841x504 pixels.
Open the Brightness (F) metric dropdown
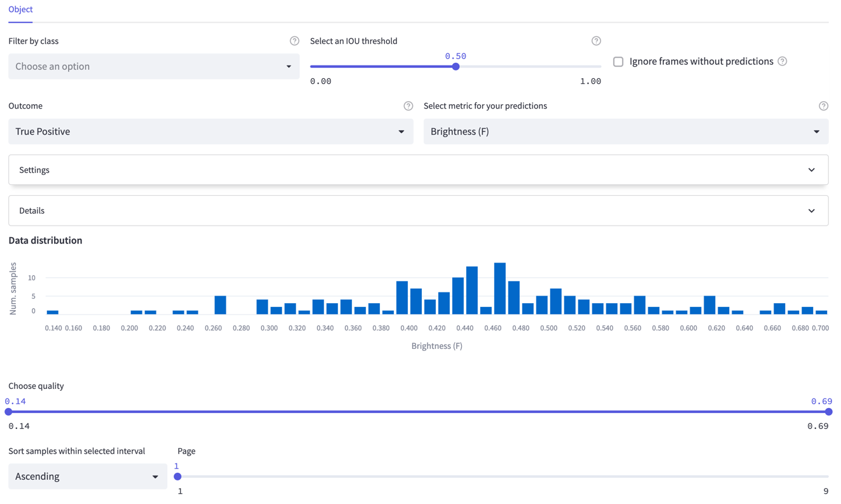point(626,132)
